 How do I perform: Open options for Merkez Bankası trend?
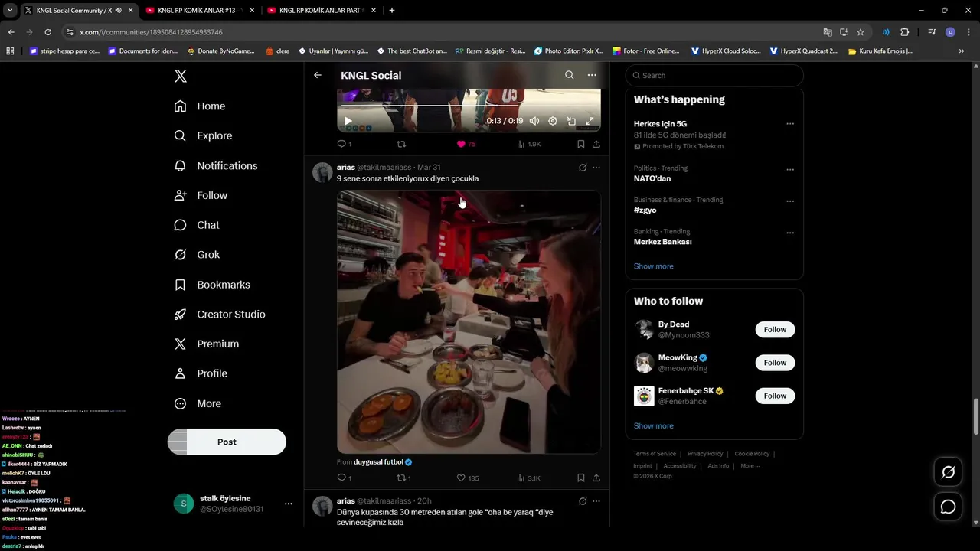[x=790, y=233]
